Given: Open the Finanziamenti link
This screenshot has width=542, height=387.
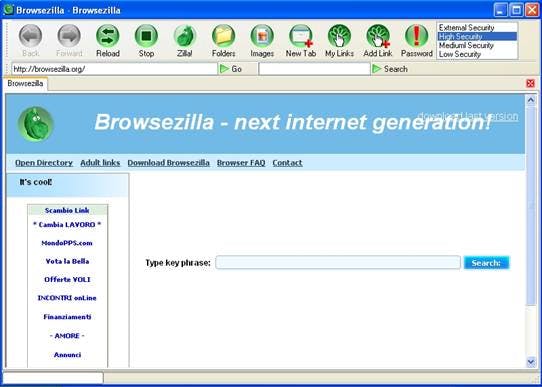Looking at the screenshot, I should (x=67, y=317).
